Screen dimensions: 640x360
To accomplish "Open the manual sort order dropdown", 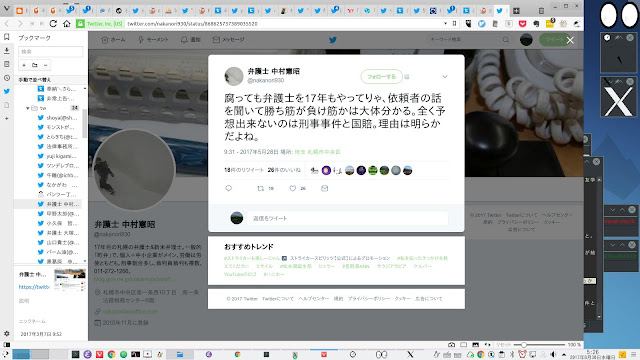I will [x=51, y=79].
